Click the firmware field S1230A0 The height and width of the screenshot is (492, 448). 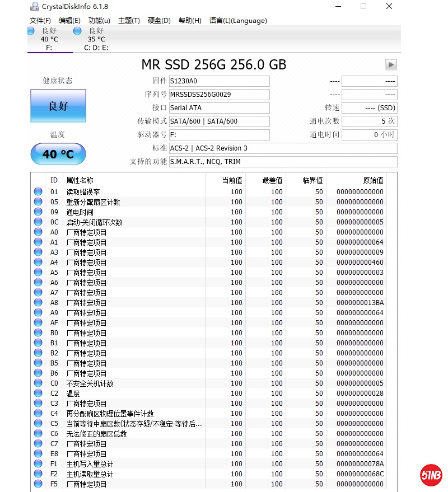pyautogui.click(x=219, y=81)
